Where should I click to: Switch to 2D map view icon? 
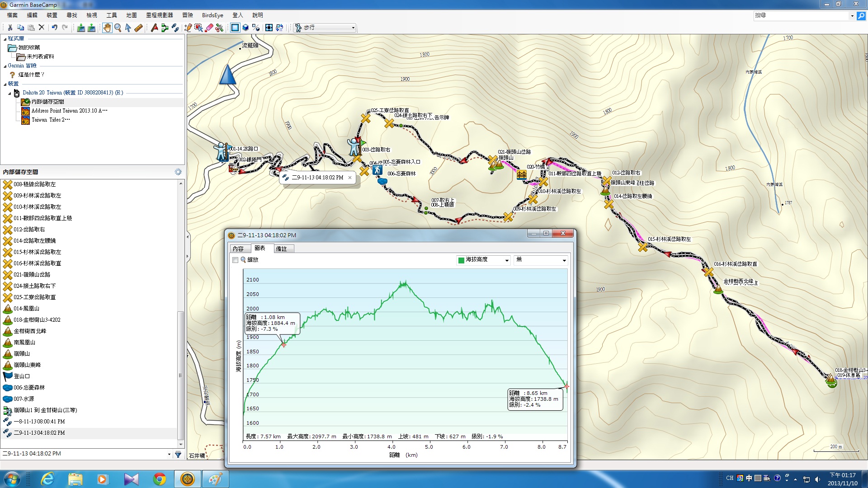235,28
